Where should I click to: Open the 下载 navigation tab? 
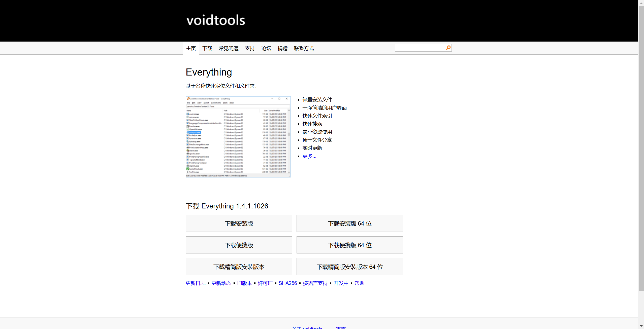click(x=207, y=48)
